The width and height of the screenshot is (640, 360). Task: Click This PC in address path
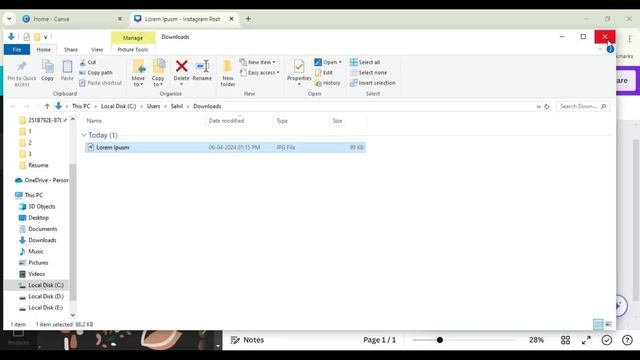(x=81, y=106)
